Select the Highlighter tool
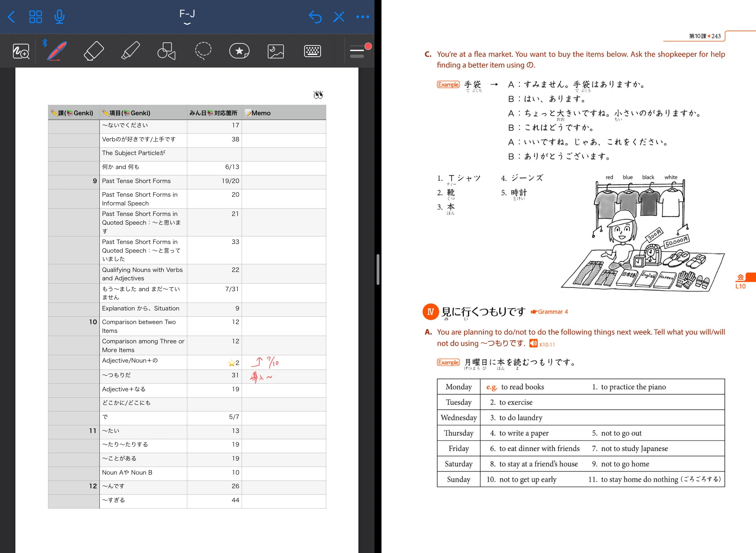The width and height of the screenshot is (756, 553). pyautogui.click(x=131, y=51)
